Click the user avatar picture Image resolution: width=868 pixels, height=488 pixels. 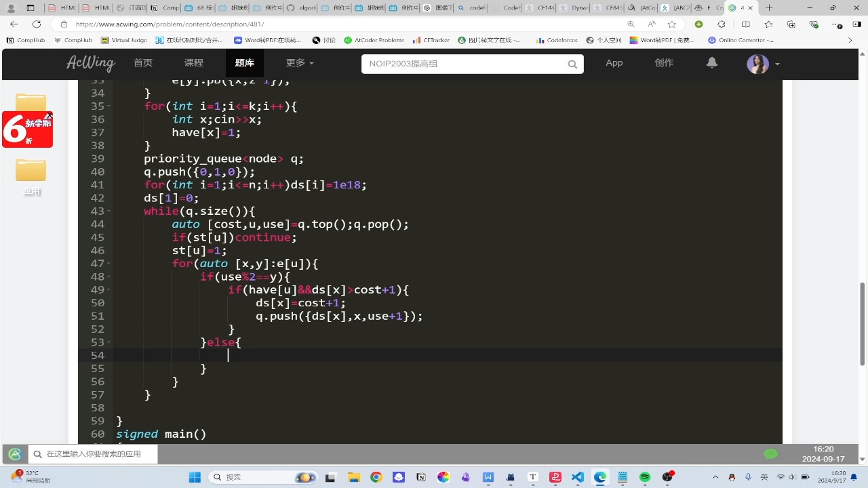[x=757, y=64]
